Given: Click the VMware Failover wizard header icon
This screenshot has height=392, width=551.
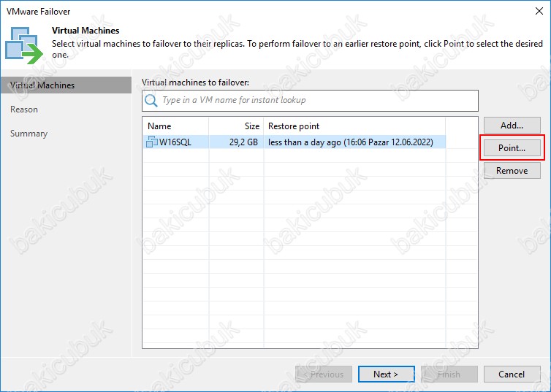Looking at the screenshot, I should click(x=23, y=45).
